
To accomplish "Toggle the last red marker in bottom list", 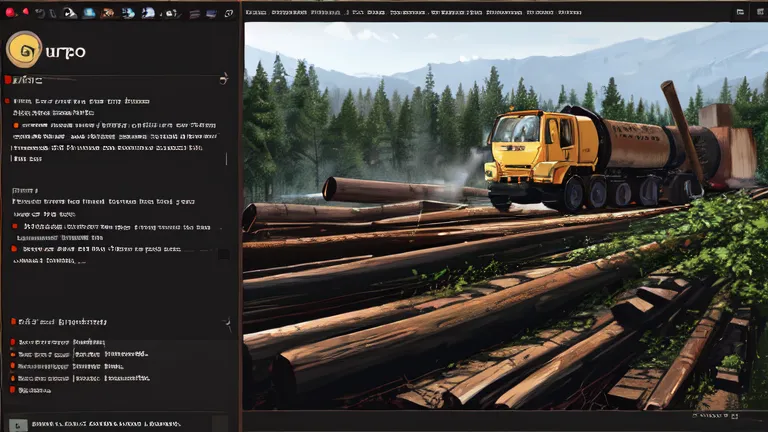I will (13, 390).
